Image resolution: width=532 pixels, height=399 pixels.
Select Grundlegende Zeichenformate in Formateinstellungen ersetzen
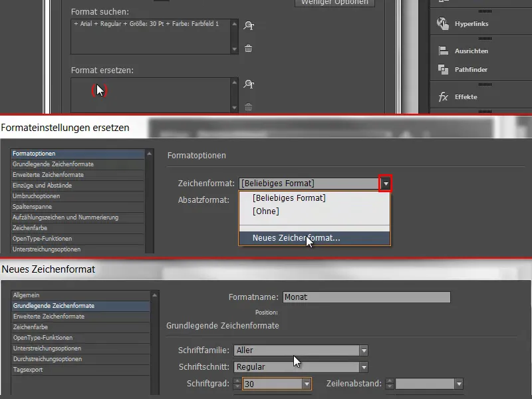78,164
